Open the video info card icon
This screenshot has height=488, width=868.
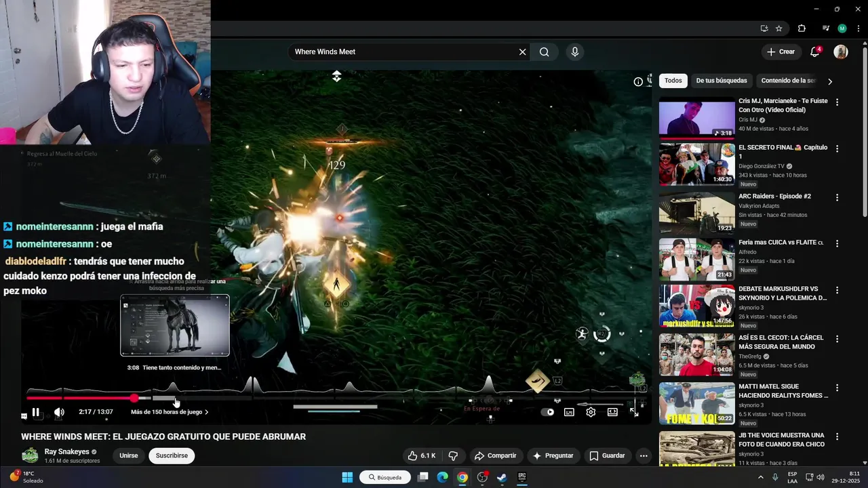pos(638,81)
